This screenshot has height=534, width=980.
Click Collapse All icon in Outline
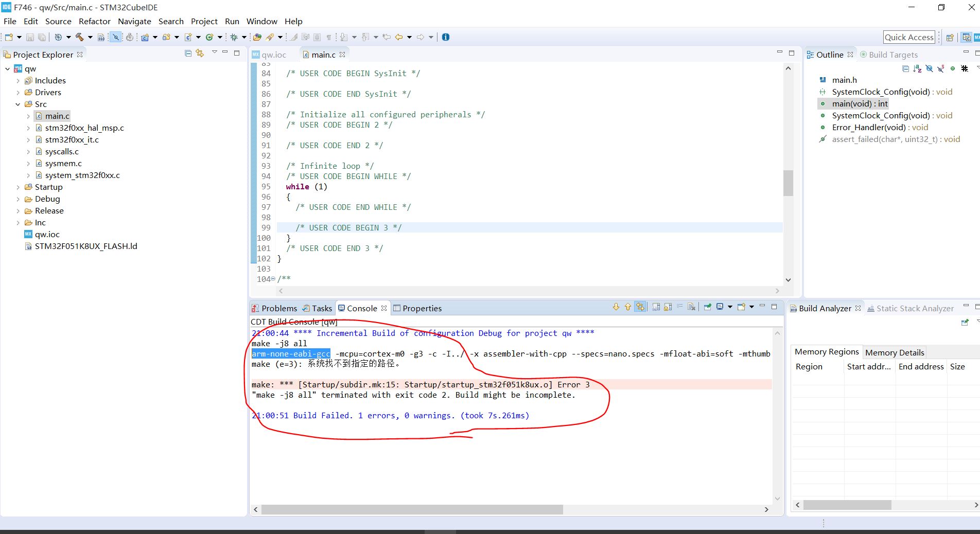pyautogui.click(x=905, y=68)
